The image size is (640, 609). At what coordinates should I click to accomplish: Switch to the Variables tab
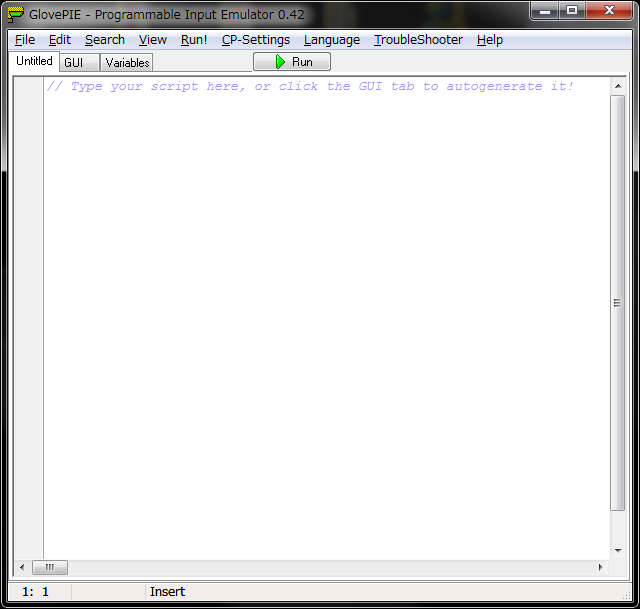[x=127, y=63]
